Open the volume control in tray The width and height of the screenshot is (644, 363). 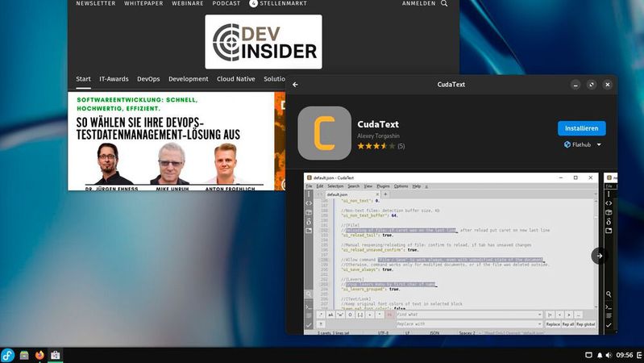[609, 355]
